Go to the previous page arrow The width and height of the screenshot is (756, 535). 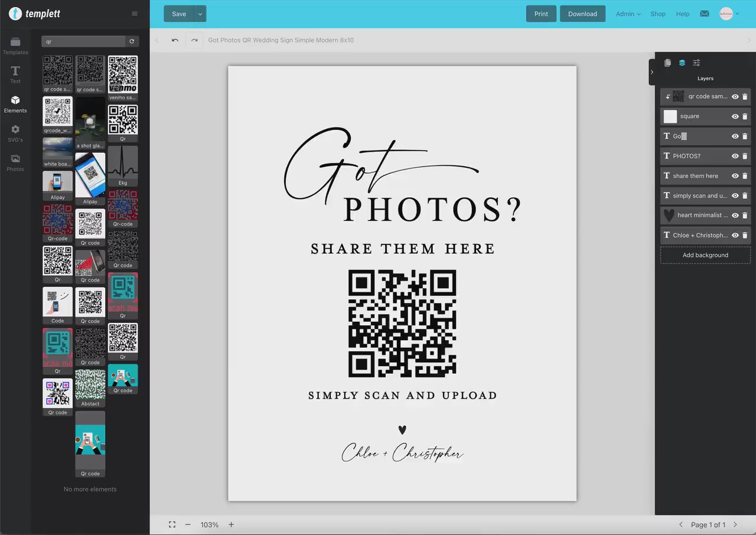680,524
